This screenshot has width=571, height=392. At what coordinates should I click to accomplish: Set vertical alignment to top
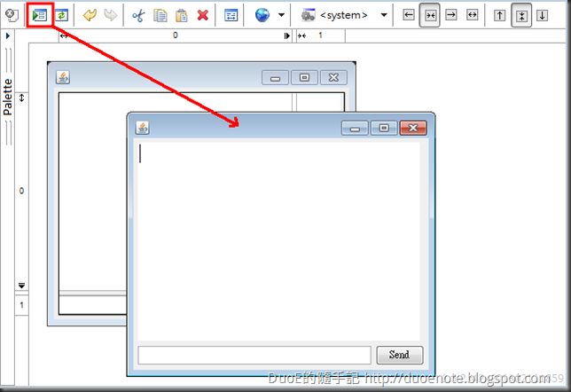[x=500, y=15]
